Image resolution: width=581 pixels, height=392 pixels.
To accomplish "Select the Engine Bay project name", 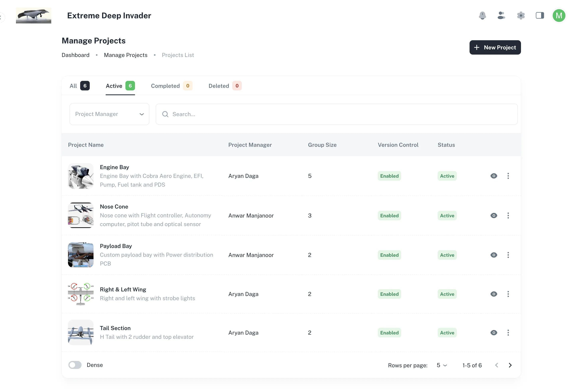I will pos(114,167).
